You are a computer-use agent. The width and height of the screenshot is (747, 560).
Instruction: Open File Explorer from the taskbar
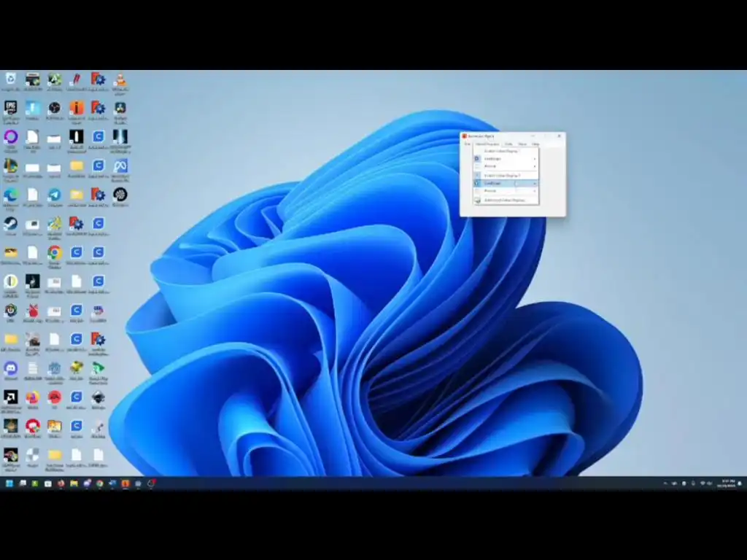click(74, 483)
